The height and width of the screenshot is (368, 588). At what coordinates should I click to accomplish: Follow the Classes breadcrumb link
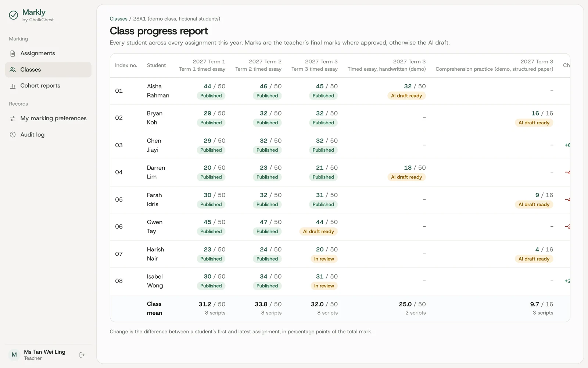(x=118, y=19)
